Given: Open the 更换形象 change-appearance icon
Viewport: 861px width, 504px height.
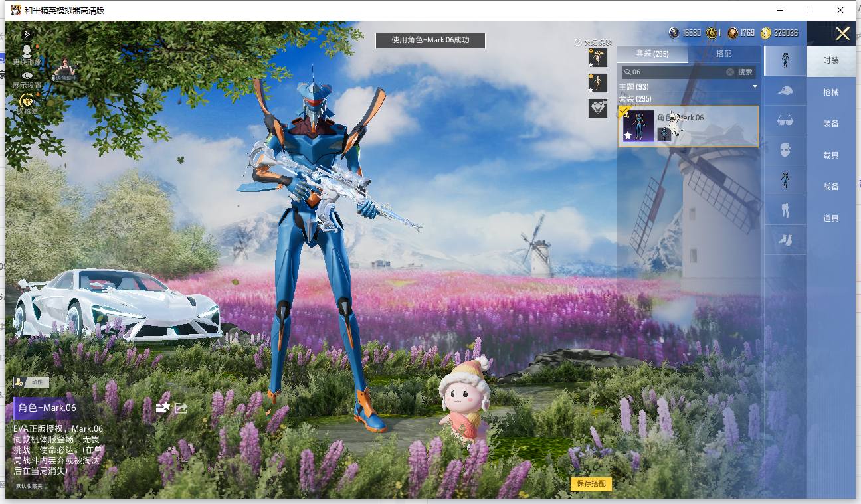Looking at the screenshot, I should point(27,50).
